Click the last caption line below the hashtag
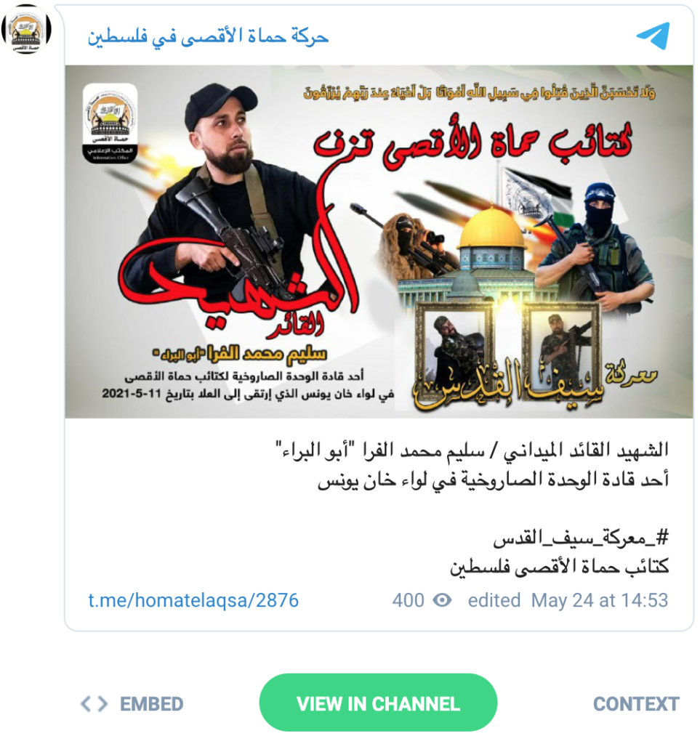 click(560, 567)
